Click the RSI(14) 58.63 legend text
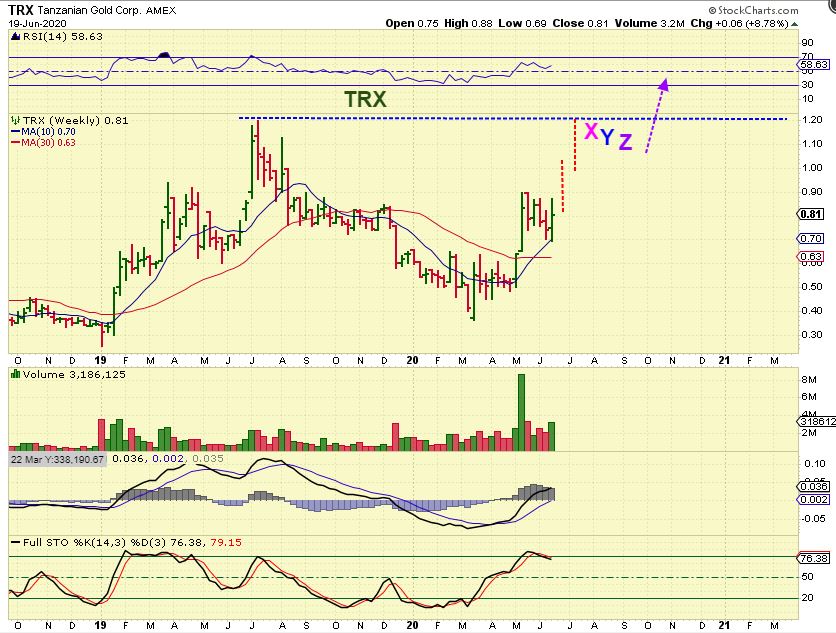Screen dimensions: 836x633 click(62, 37)
